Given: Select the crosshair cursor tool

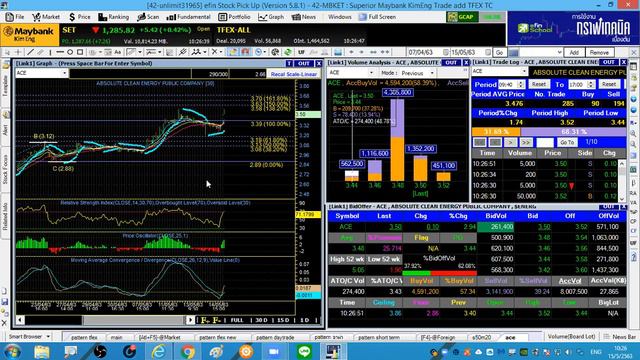Looking at the screenshot, I should pyautogui.click(x=18, y=52).
